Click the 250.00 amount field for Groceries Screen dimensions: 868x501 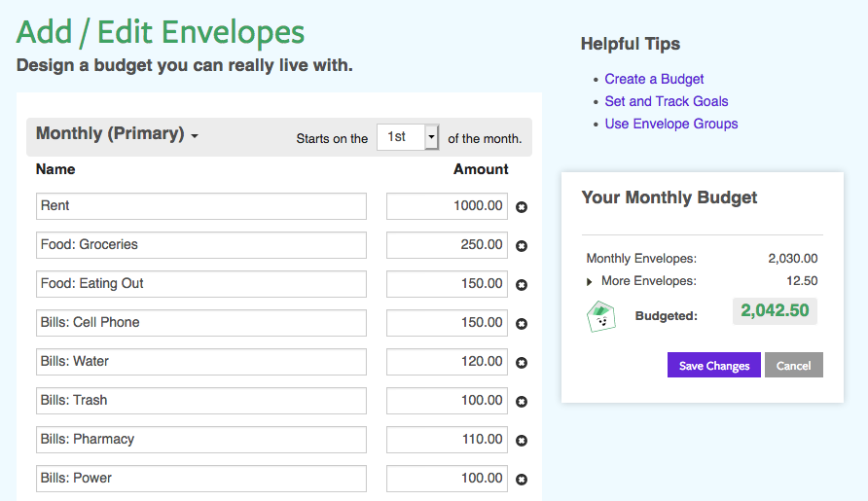(447, 245)
